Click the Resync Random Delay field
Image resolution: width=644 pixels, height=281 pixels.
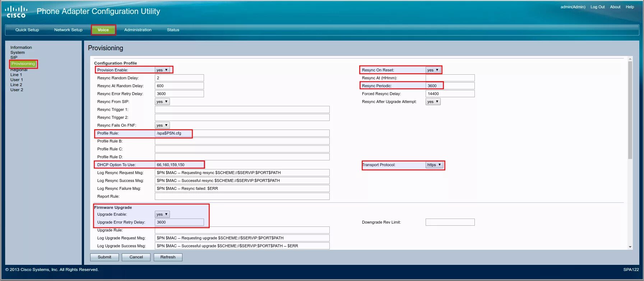pyautogui.click(x=179, y=78)
